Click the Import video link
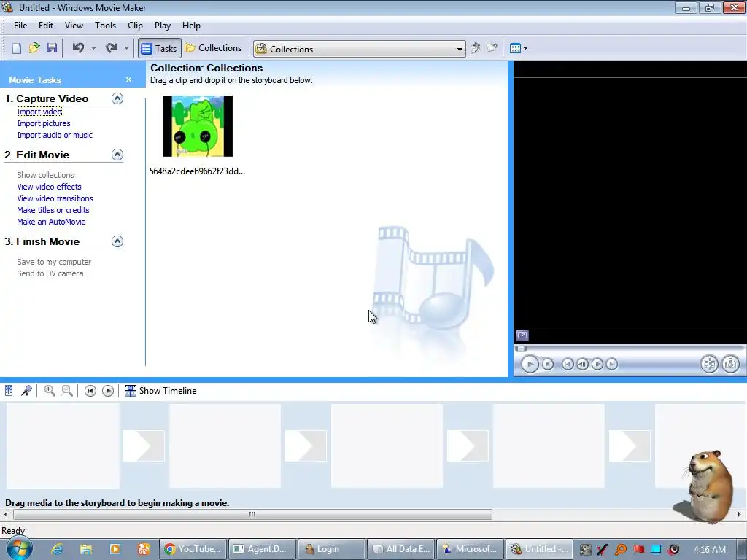747x560 pixels. point(39,112)
